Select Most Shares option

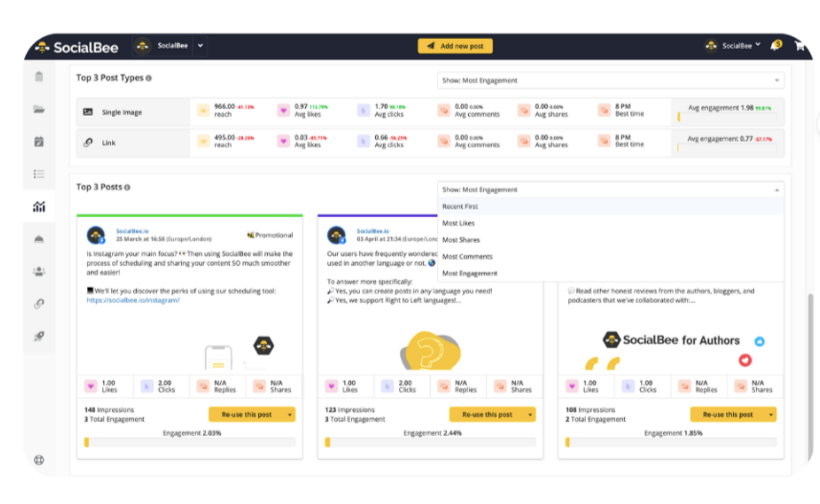pyautogui.click(x=610, y=240)
